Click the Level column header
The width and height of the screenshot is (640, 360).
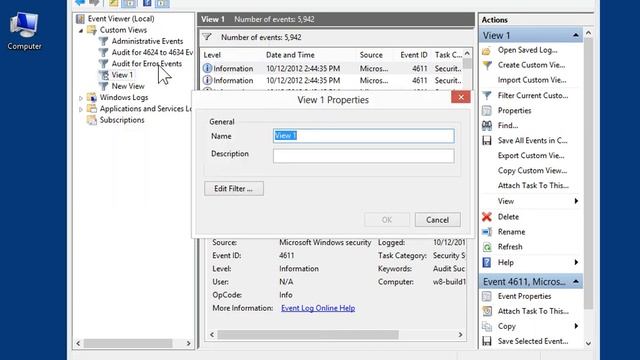[212, 55]
